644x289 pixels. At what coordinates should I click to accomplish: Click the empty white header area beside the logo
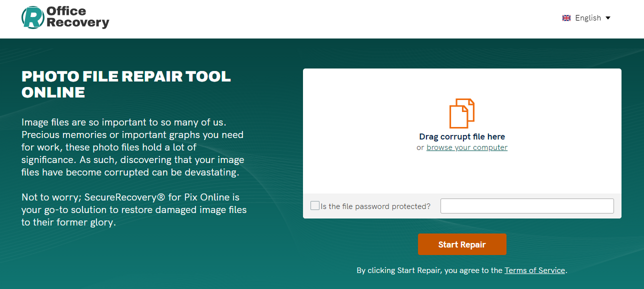[x=325, y=19]
